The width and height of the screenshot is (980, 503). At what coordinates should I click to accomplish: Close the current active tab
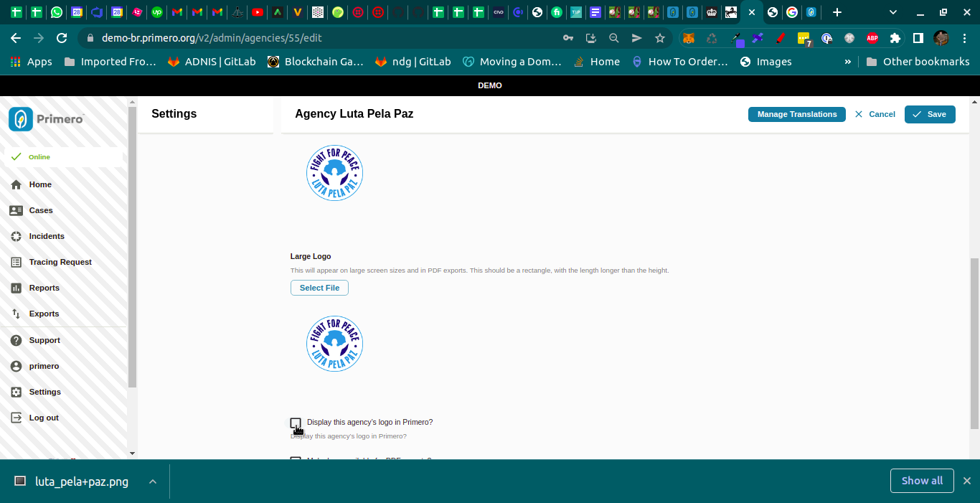[x=752, y=12]
